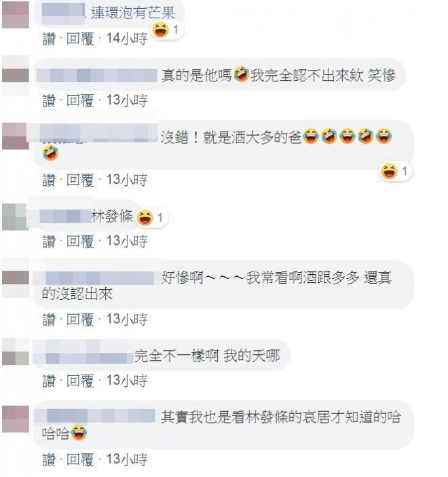Like the 林發條 comment via 讚
This screenshot has width=448, height=477.
[x=49, y=242]
